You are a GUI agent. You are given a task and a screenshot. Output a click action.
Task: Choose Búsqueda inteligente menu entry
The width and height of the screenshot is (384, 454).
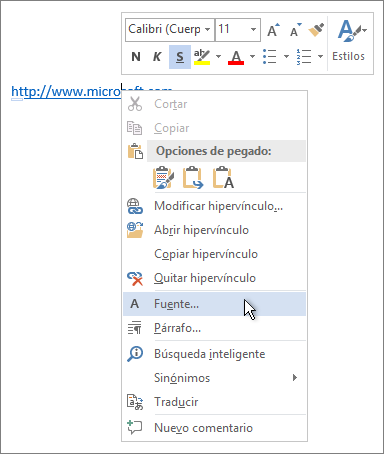coord(214,354)
